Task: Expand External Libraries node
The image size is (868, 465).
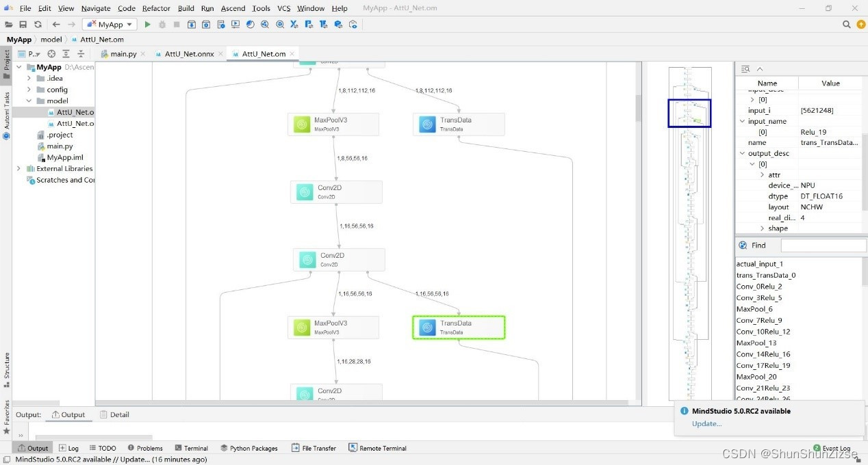Action: click(19, 169)
